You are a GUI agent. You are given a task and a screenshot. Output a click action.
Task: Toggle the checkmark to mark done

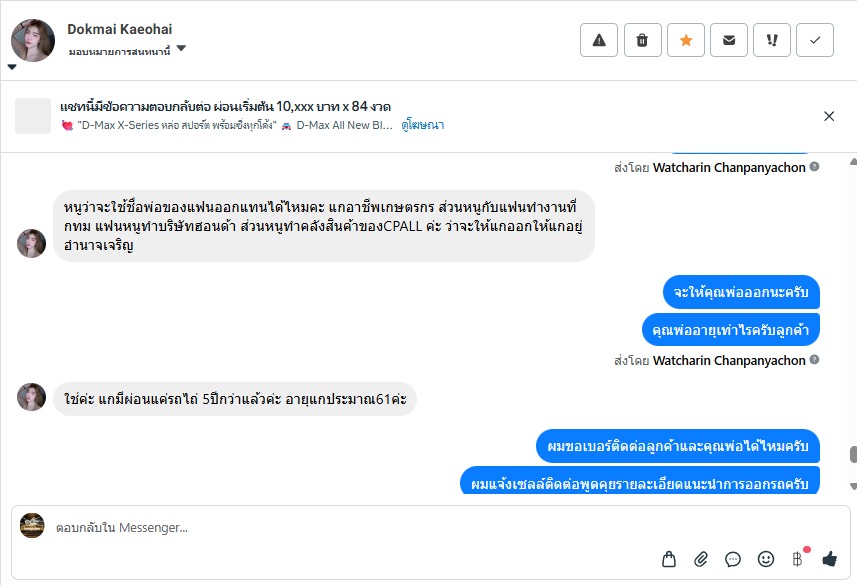click(x=815, y=40)
